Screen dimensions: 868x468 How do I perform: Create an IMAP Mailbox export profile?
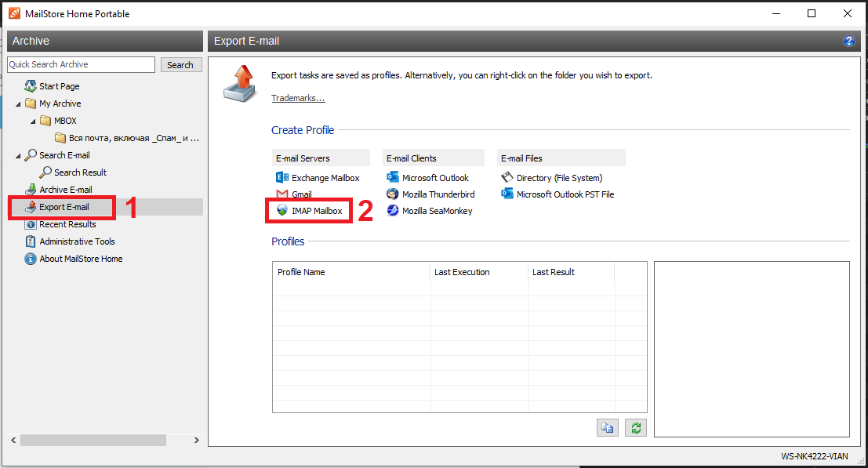[317, 211]
